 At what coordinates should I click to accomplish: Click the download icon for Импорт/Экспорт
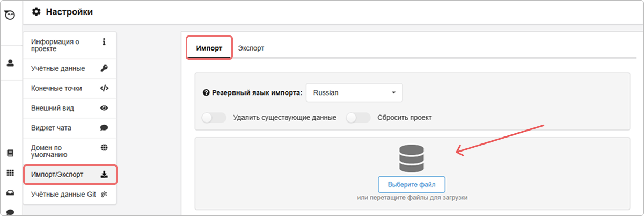(104, 175)
